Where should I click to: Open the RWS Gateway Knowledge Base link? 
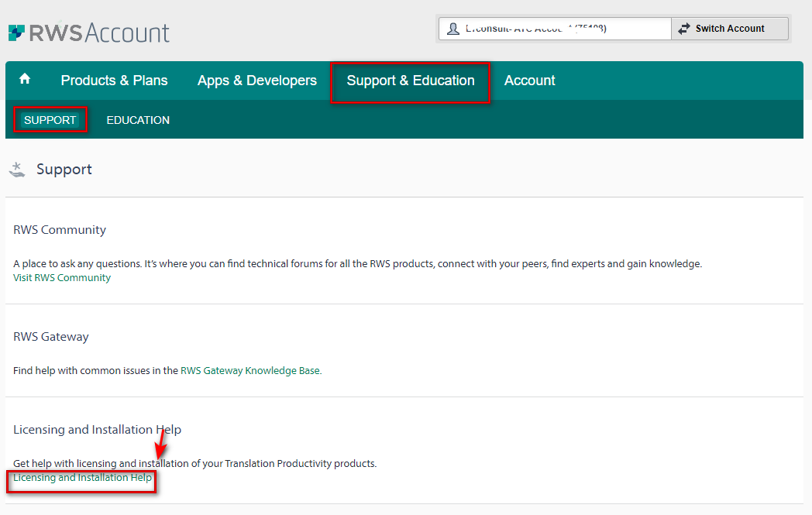pyautogui.click(x=249, y=370)
